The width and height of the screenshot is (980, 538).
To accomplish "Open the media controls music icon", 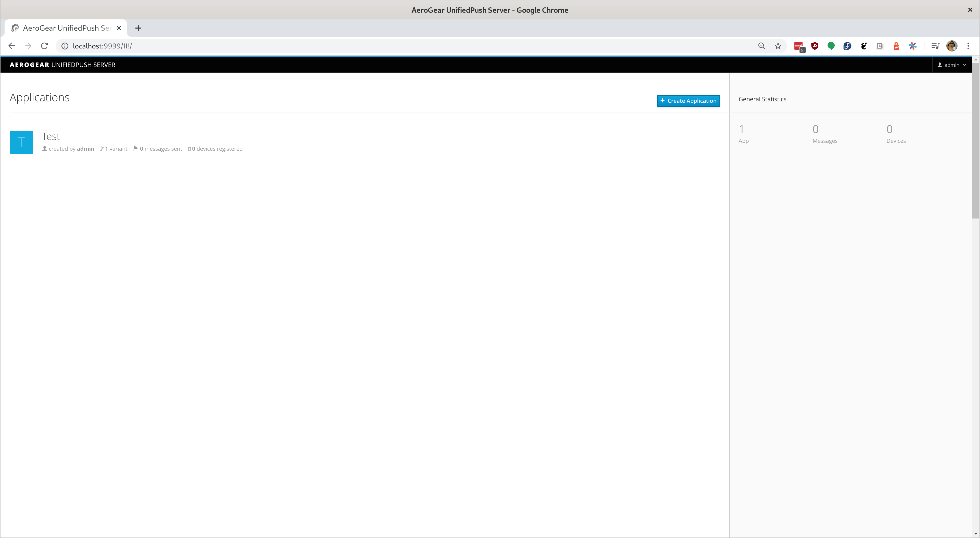I will tap(935, 46).
